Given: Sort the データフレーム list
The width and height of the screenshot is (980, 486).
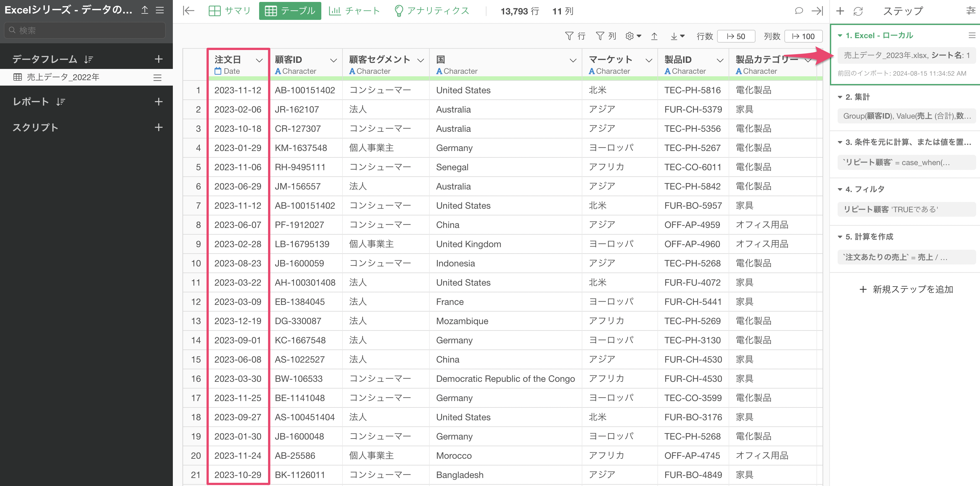Looking at the screenshot, I should (89, 59).
